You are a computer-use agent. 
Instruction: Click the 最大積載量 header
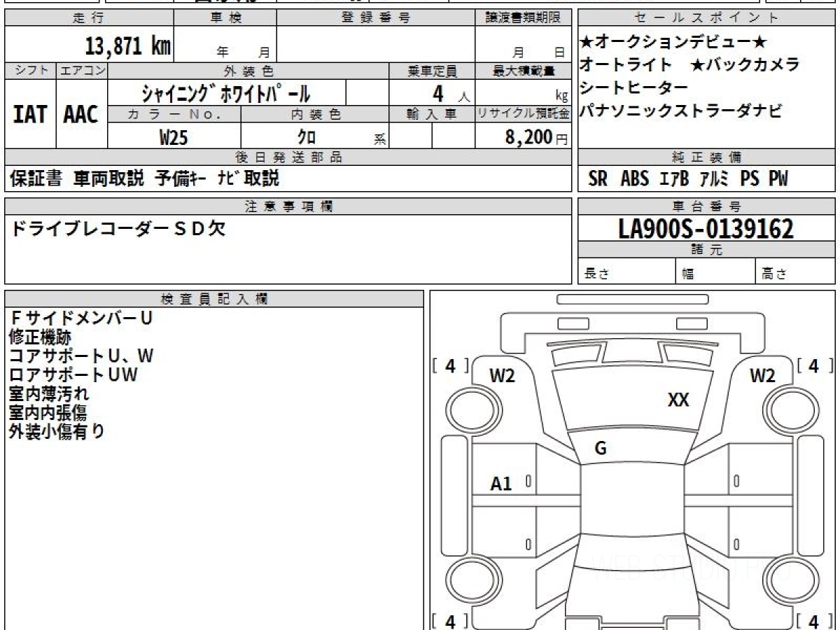[523, 71]
